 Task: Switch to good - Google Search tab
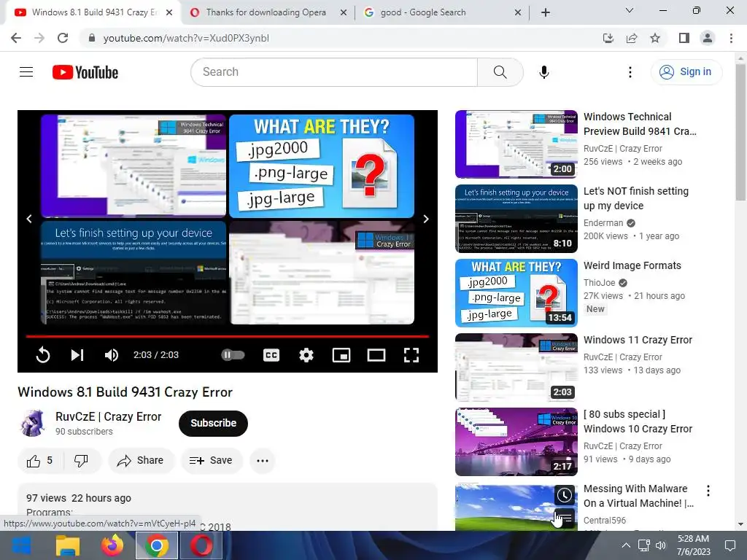[423, 12]
